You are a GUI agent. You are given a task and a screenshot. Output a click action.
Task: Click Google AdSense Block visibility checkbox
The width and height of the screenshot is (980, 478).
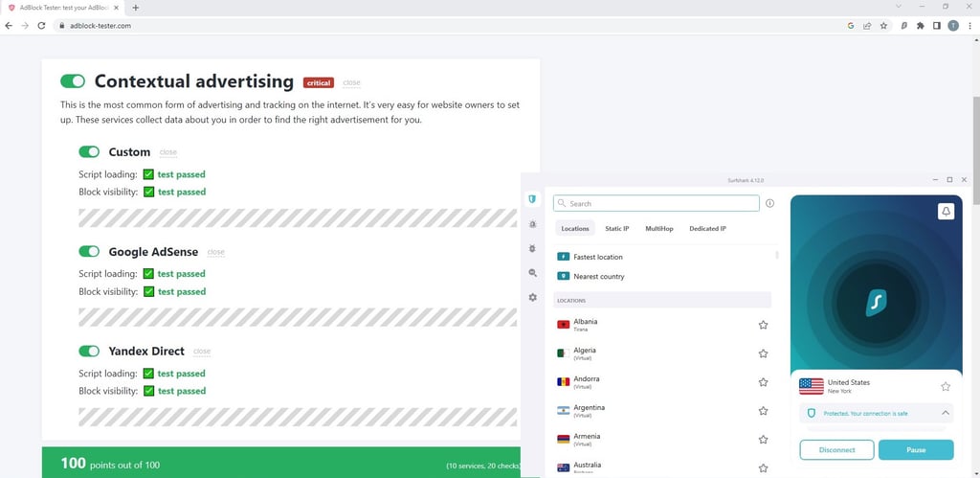[x=148, y=291]
